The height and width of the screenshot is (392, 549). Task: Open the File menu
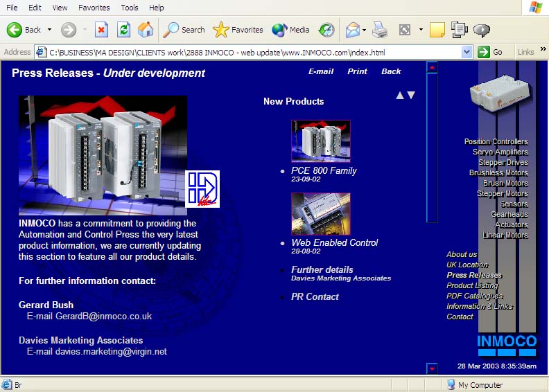pos(12,8)
